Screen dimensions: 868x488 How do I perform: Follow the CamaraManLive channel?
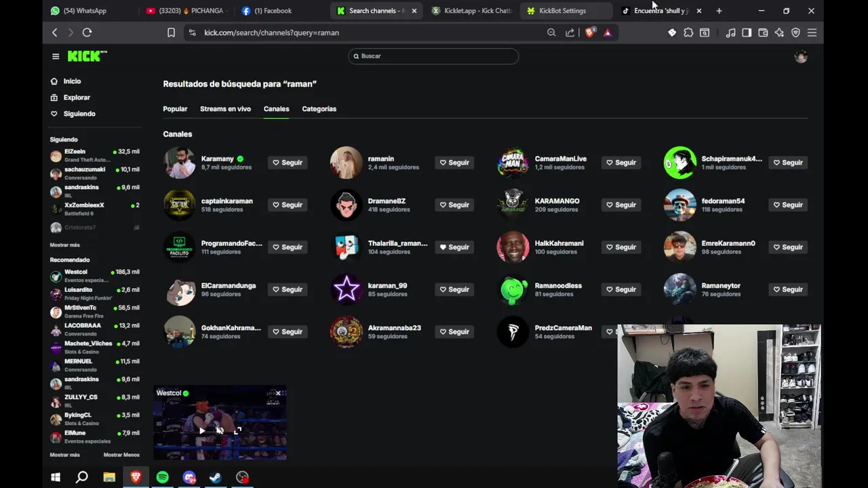click(x=621, y=163)
